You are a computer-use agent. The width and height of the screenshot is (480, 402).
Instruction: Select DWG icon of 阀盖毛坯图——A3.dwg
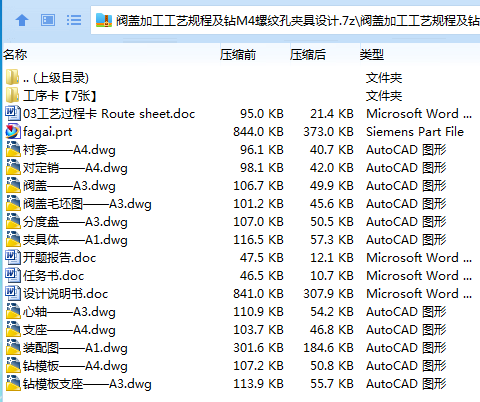(x=13, y=203)
